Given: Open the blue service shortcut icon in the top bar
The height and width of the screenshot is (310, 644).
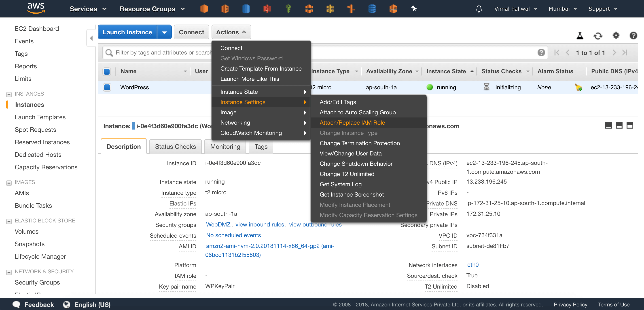Looking at the screenshot, I should (246, 9).
